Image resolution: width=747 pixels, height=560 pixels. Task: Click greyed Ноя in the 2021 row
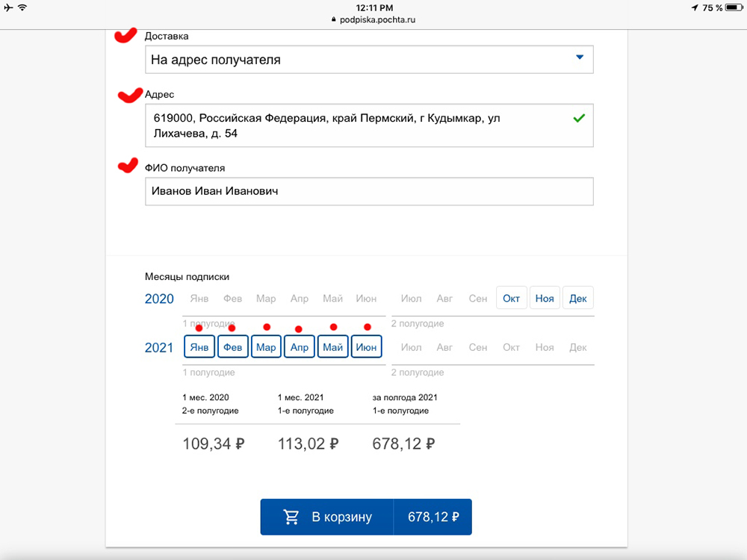pos(545,347)
